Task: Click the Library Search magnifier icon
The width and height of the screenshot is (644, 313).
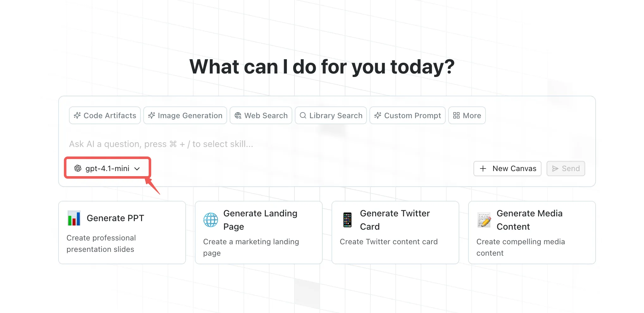Action: [x=303, y=116]
